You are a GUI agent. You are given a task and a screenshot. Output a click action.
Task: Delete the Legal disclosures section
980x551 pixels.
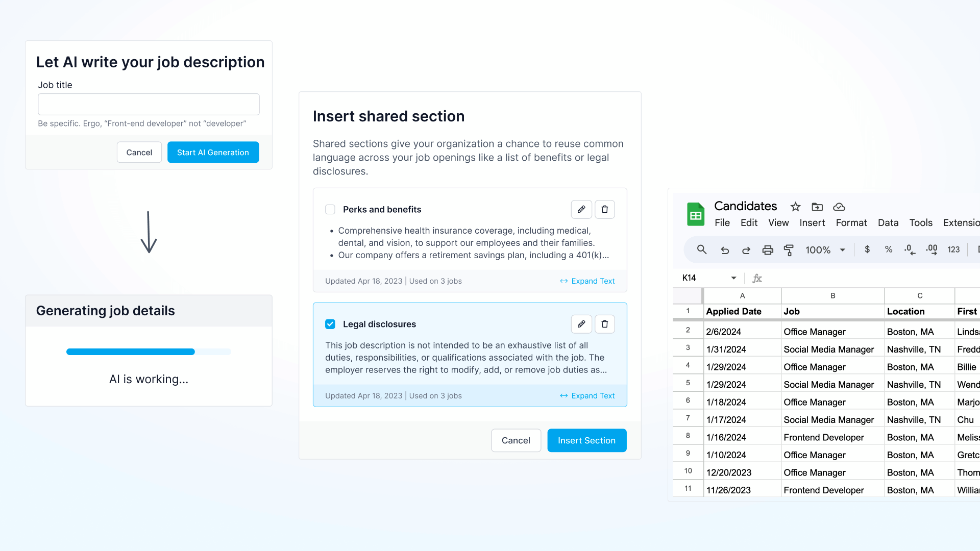605,324
